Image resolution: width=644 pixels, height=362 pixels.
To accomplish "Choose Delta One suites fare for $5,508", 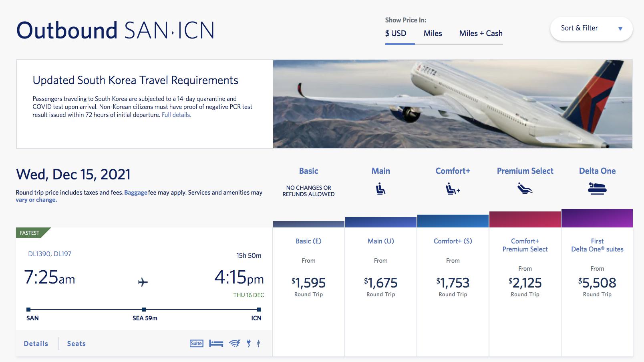I will [597, 292].
